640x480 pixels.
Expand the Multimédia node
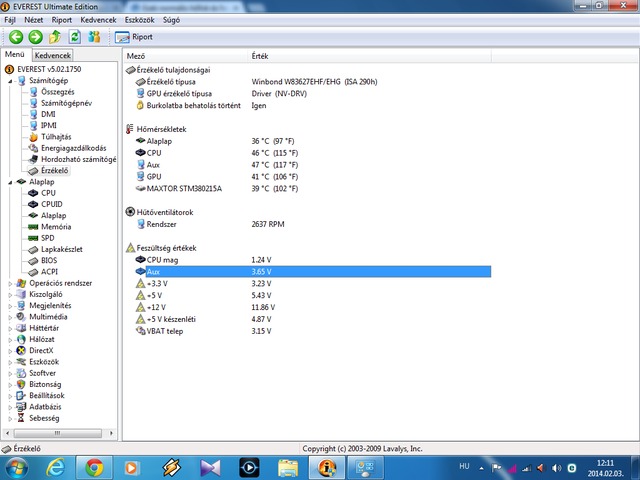pos(10,317)
